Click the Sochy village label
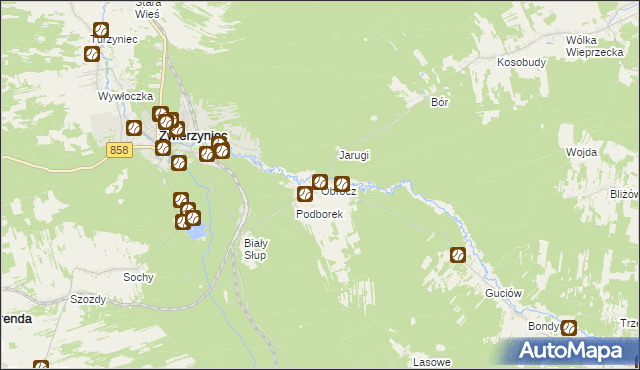The image size is (640, 370). 138,277
